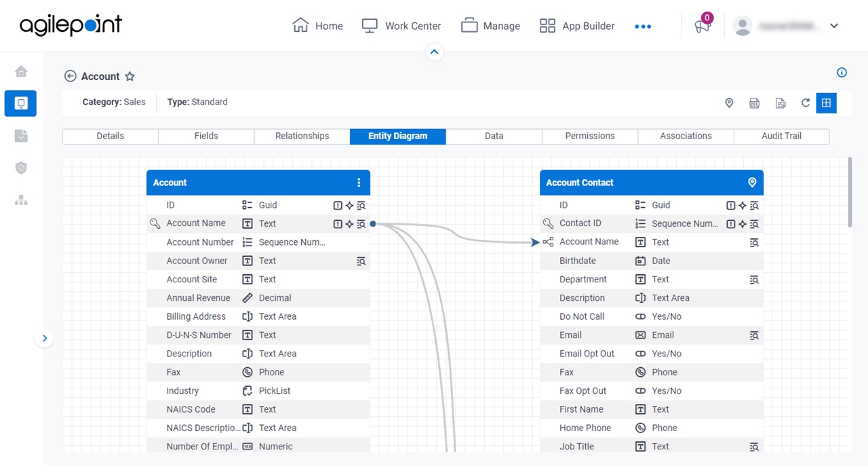Open the user profile dropdown arrow

[834, 26]
